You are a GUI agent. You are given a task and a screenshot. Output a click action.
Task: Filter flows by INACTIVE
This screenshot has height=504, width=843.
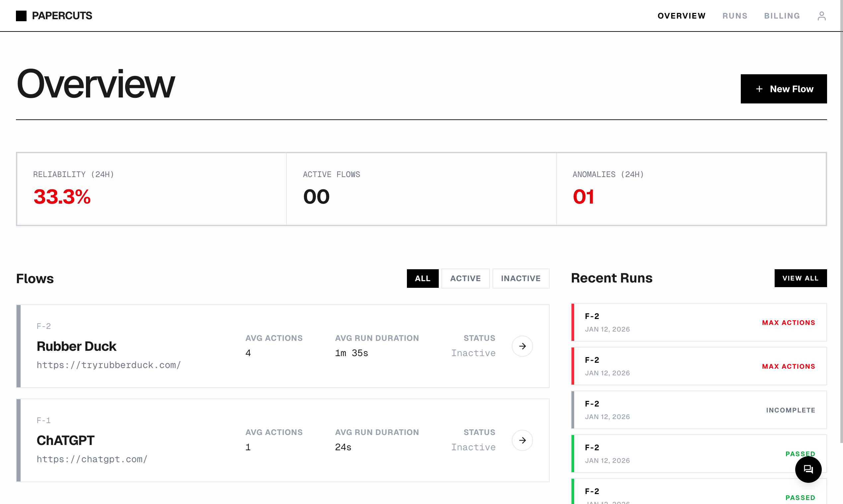tap(520, 279)
